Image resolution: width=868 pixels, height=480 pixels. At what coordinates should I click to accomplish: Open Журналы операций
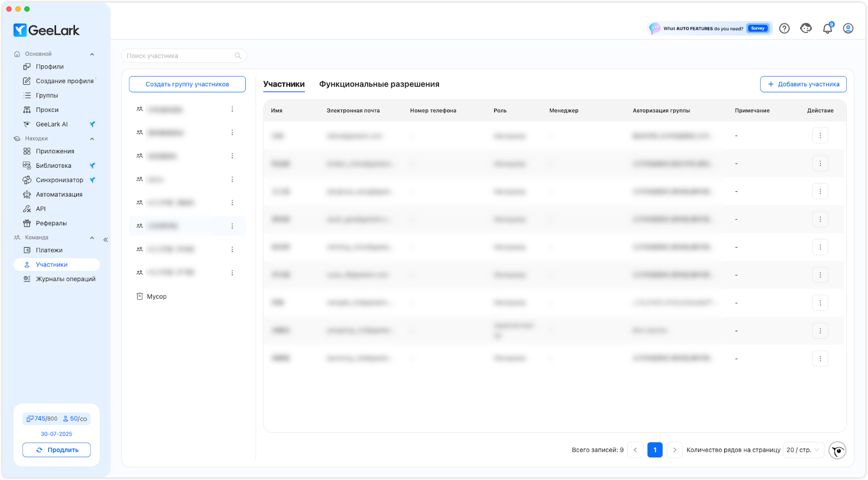point(65,279)
